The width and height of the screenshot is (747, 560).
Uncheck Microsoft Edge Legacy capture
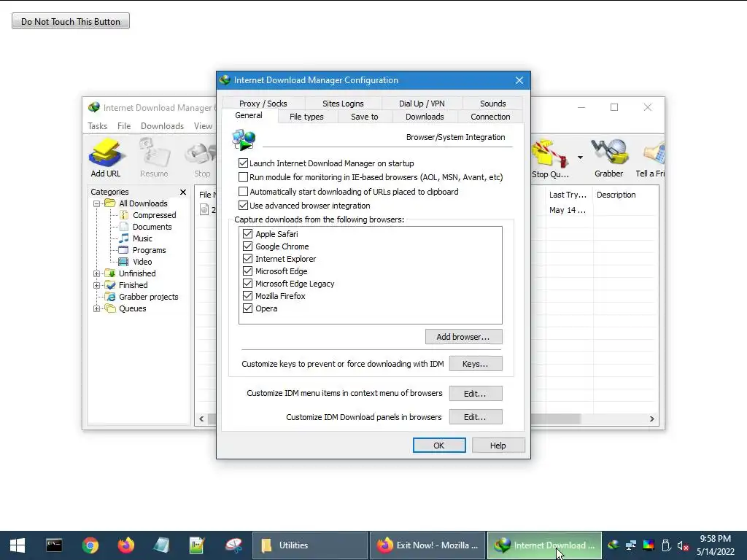click(x=247, y=284)
